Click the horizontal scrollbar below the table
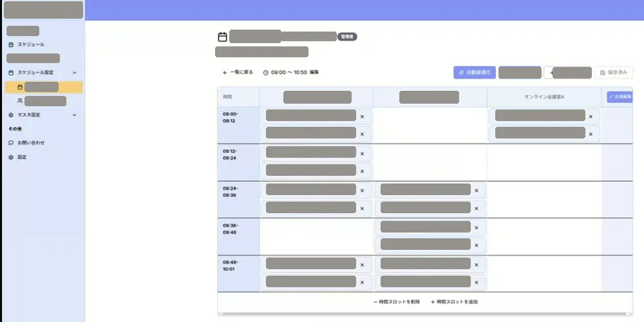 click(x=424, y=314)
